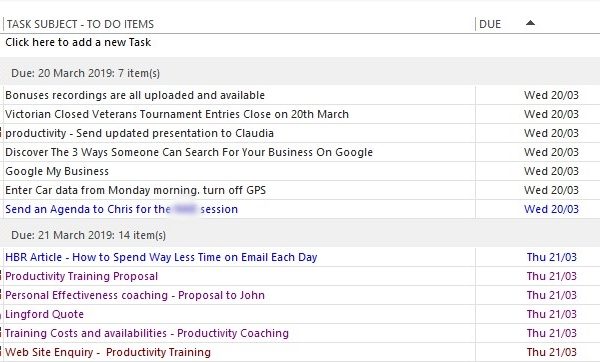Select Send an Agenda to Chris task
This screenshot has width=600, height=362.
tap(121, 209)
